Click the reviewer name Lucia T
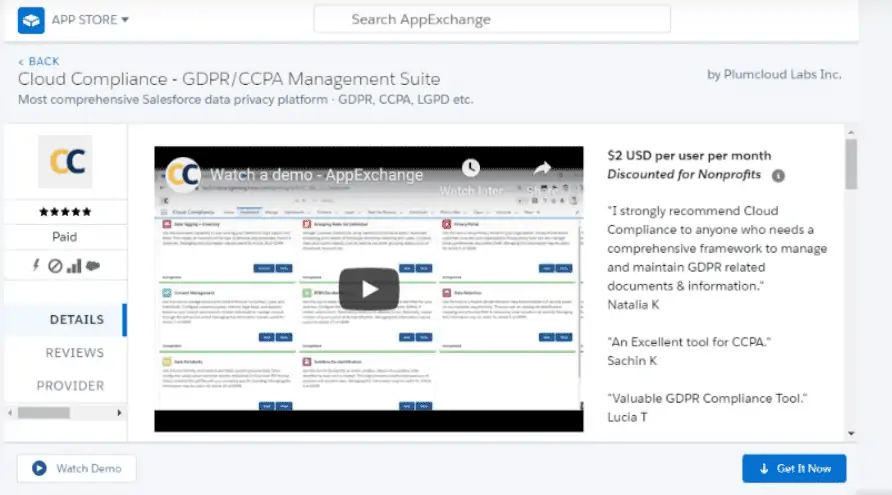 627,417
